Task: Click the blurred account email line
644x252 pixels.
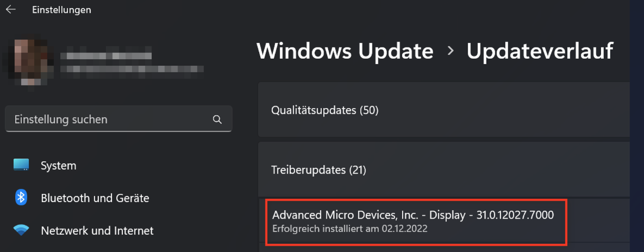Action: [x=132, y=69]
